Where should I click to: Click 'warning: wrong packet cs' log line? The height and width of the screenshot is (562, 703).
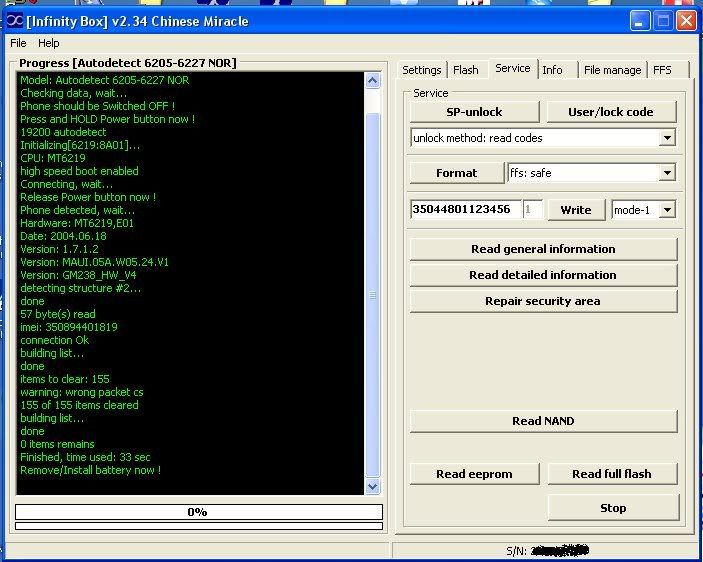point(82,392)
